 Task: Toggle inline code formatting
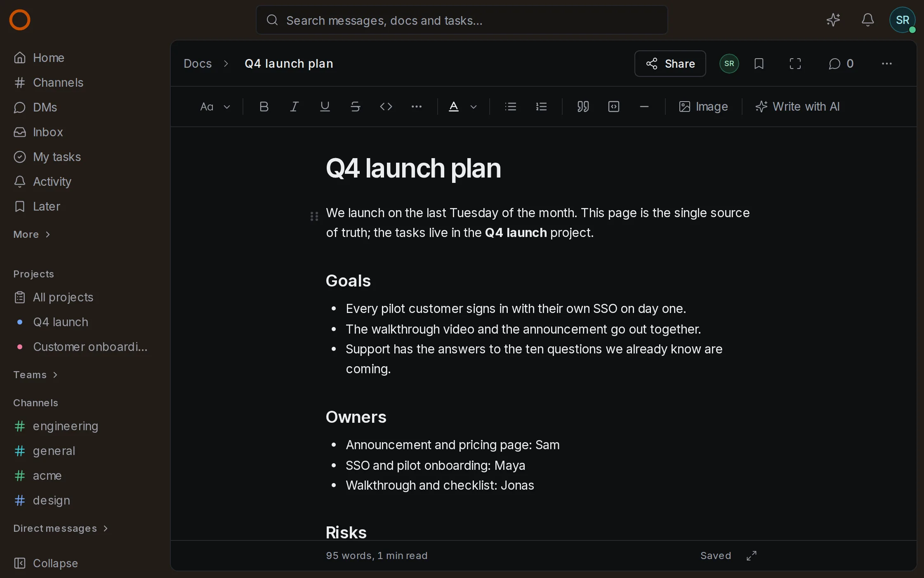click(x=386, y=107)
